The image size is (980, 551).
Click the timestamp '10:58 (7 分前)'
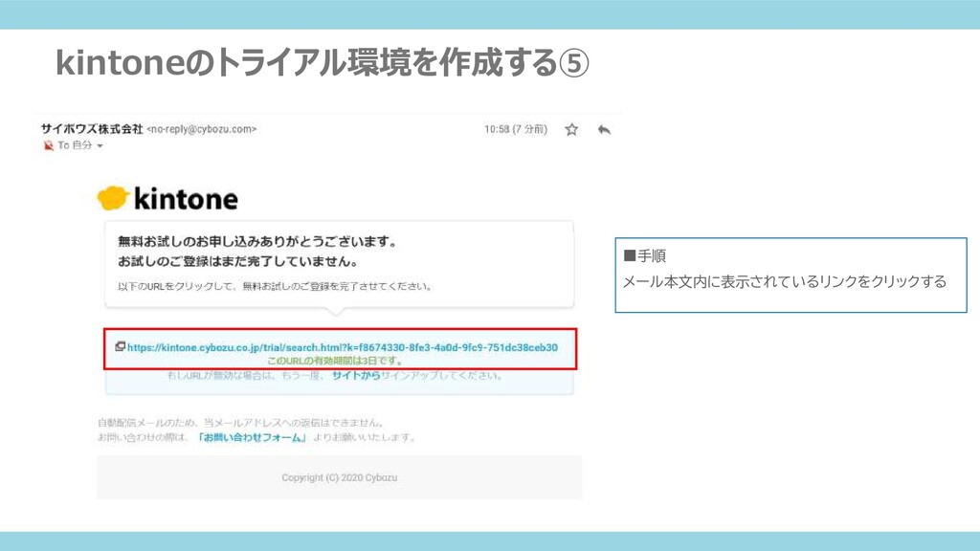516,129
